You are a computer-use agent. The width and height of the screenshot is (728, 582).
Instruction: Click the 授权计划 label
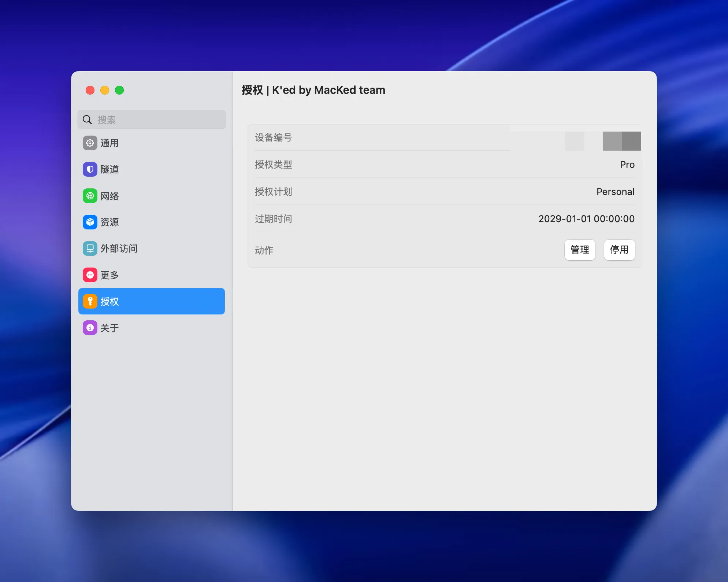274,192
